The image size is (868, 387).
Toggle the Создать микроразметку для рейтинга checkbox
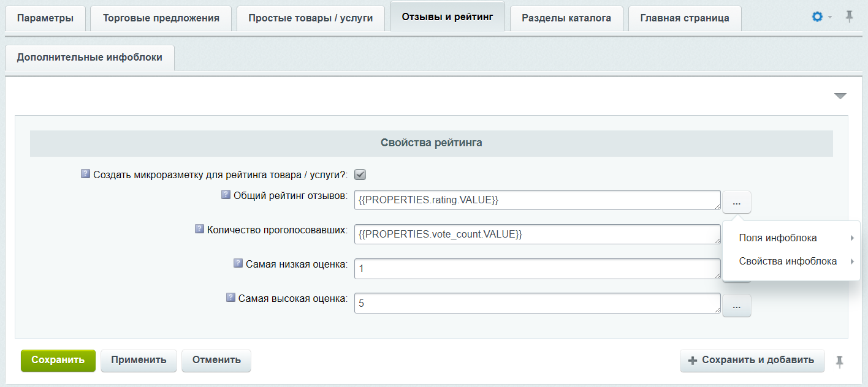coord(360,175)
